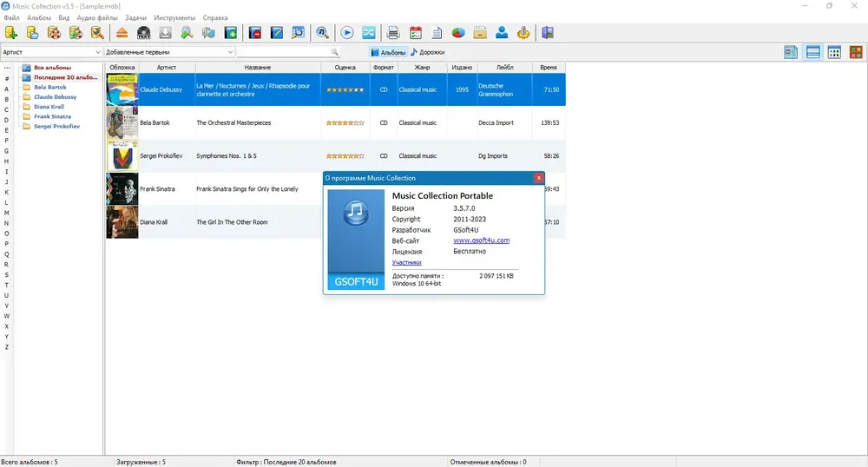Image resolution: width=868 pixels, height=467 pixels.
Task: Click the printer toolbar icon
Action: point(393,33)
